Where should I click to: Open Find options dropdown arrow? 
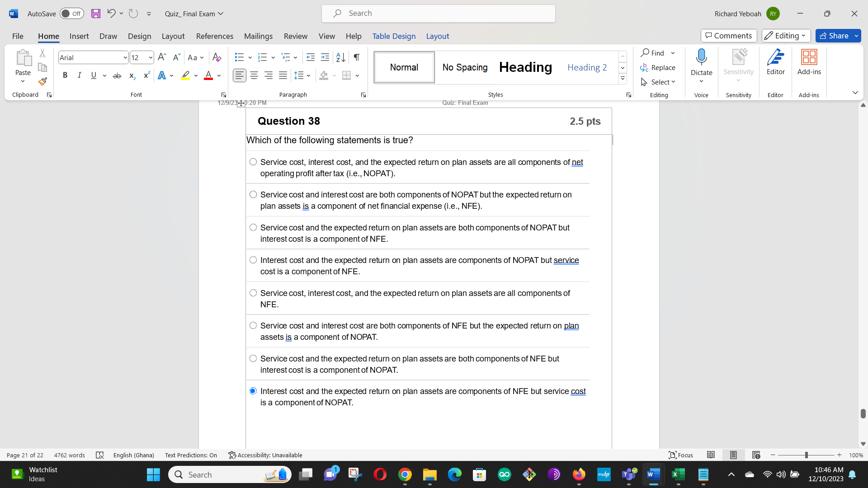(x=673, y=53)
